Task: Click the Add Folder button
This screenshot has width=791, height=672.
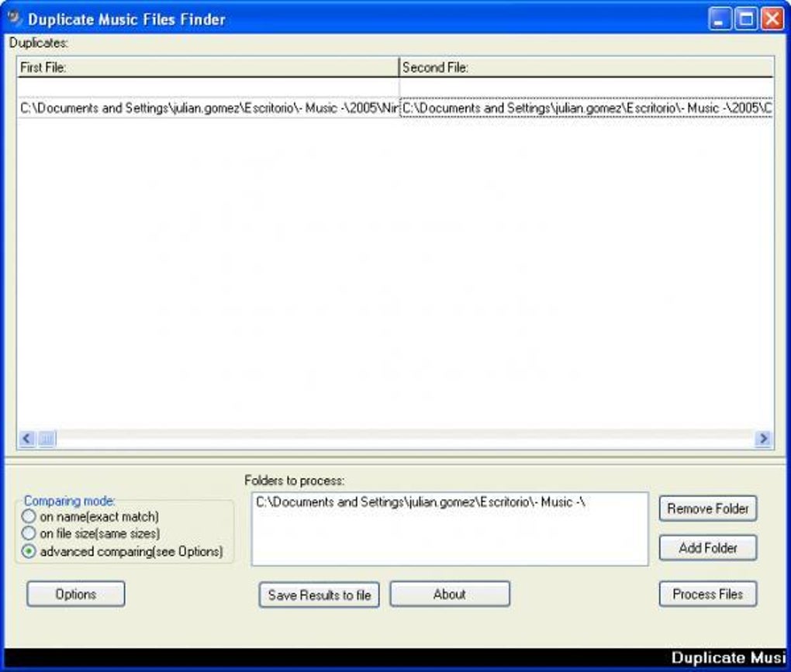Action: tap(707, 548)
